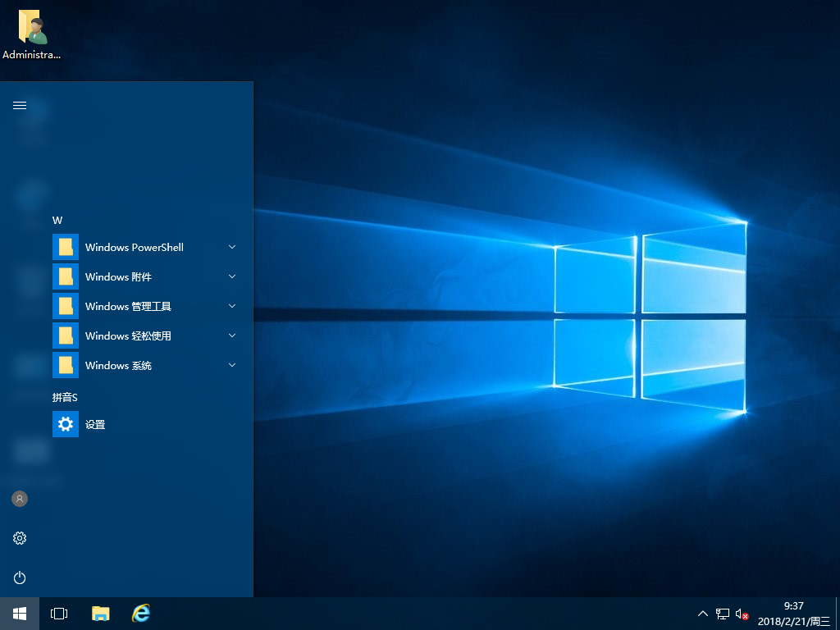Screen dimensions: 840x630
Task: Launch Internet Explorer from the taskbar
Action: point(141,613)
